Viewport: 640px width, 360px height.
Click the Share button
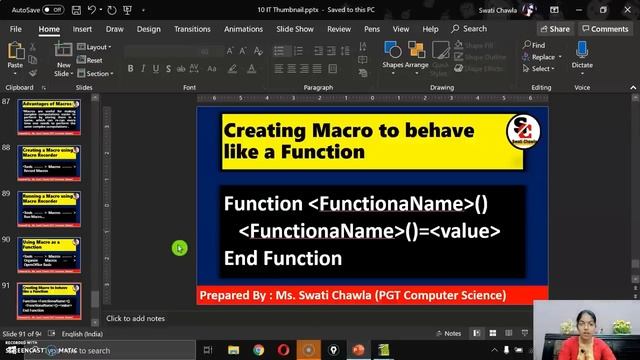tap(555, 29)
